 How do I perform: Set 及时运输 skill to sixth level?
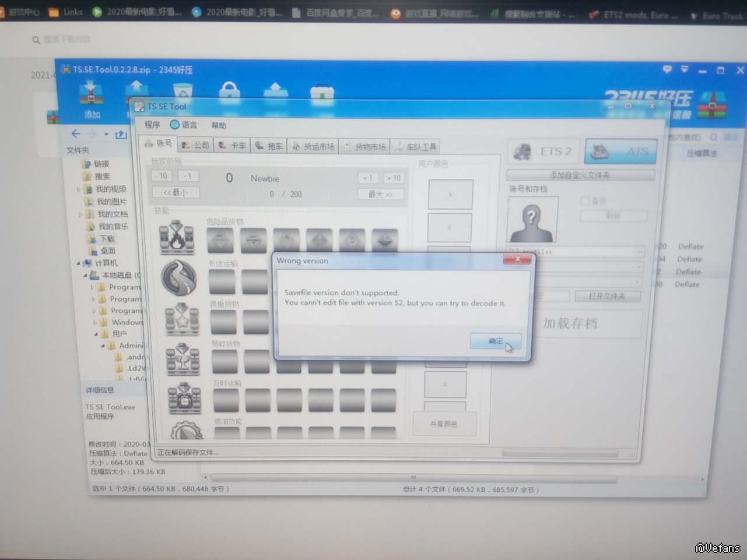click(384, 401)
